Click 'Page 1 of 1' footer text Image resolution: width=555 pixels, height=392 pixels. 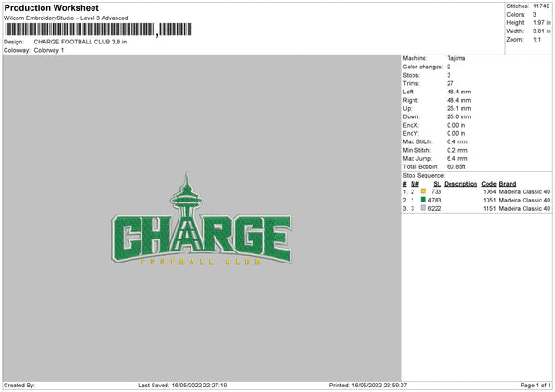tap(536, 386)
